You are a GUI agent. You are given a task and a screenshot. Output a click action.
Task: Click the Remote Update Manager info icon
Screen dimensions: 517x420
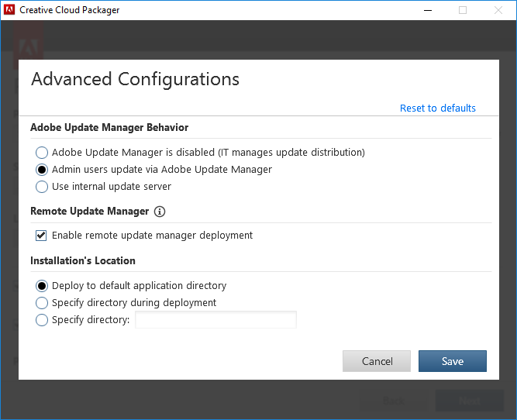[x=160, y=211]
